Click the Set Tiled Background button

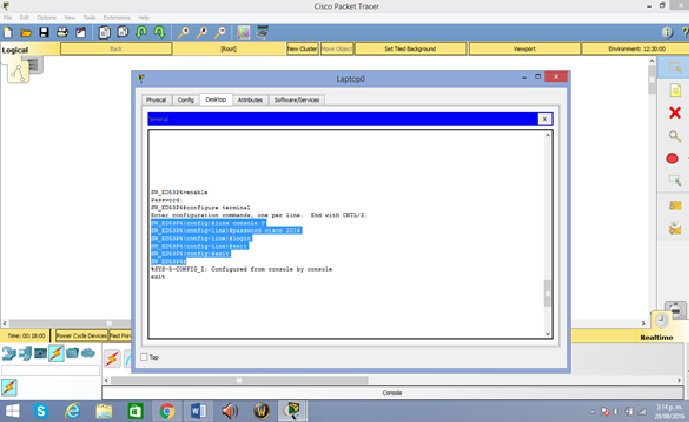pos(409,48)
